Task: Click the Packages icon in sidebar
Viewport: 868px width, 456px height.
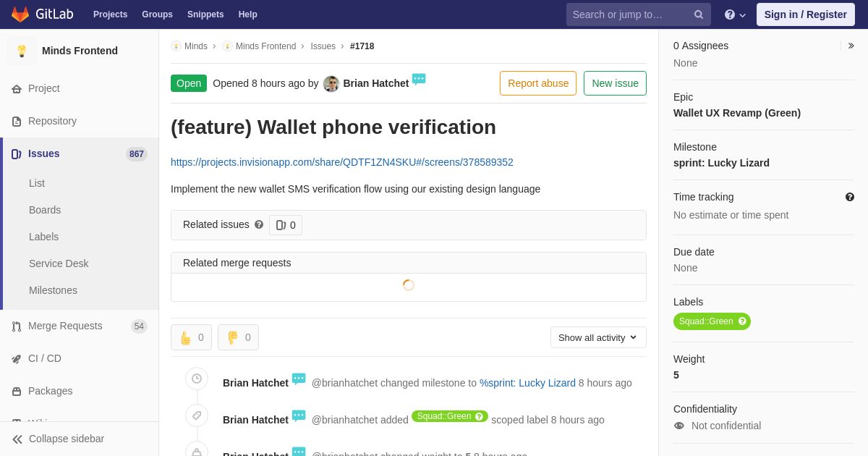Action: [x=17, y=392]
